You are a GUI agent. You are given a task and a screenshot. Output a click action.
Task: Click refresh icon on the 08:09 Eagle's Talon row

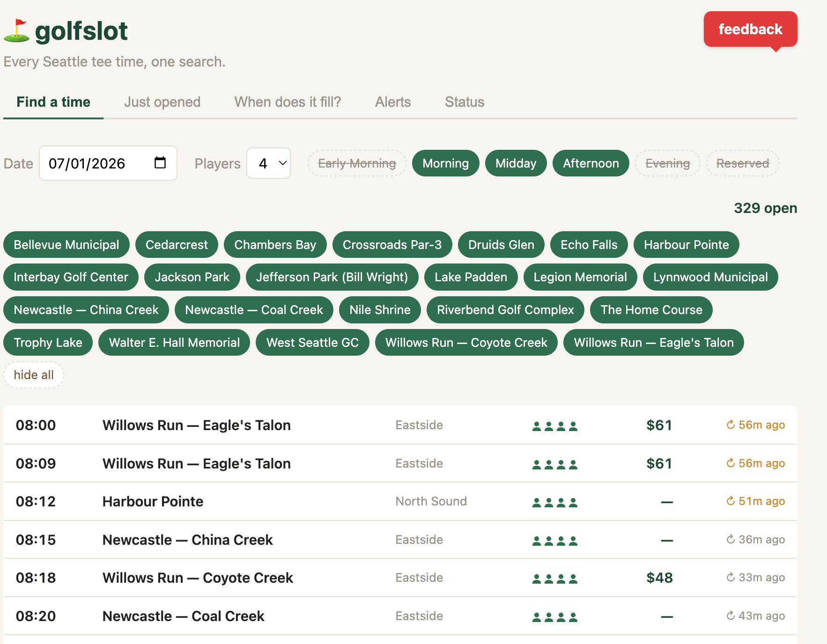[730, 463]
